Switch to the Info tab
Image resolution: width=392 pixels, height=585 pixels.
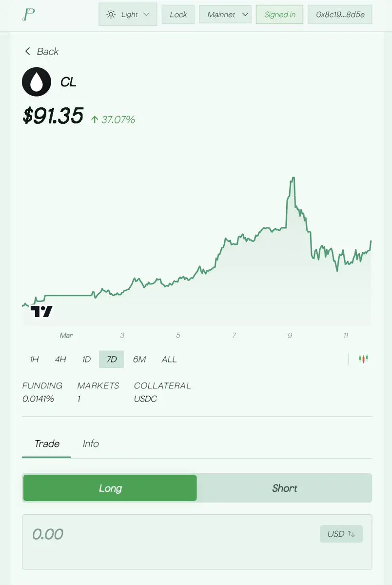point(91,444)
